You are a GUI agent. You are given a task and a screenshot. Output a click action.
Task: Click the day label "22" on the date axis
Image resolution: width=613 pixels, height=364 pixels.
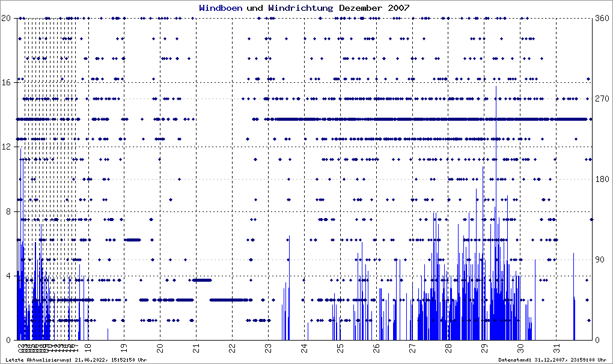(x=232, y=348)
